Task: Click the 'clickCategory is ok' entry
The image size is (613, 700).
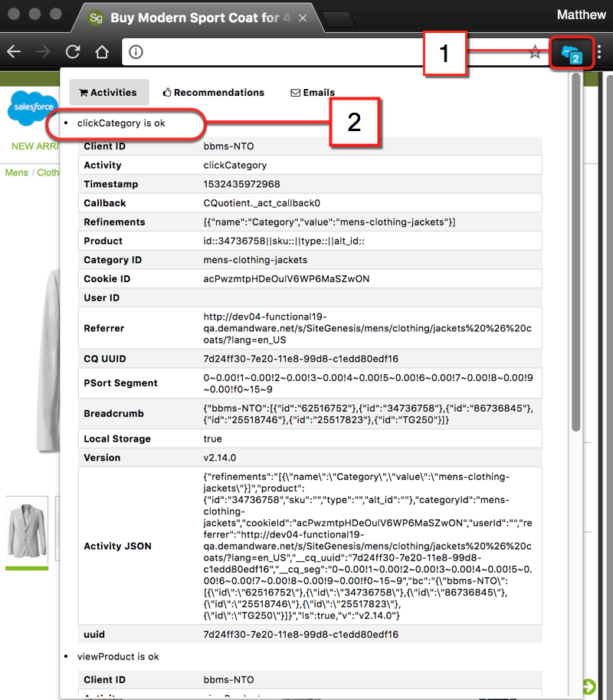Action: [121, 123]
